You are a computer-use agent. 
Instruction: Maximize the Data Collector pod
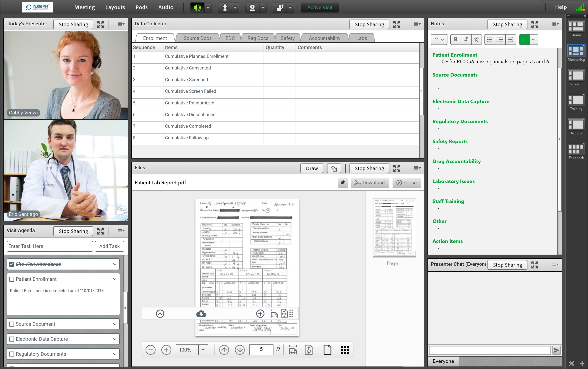pyautogui.click(x=397, y=24)
